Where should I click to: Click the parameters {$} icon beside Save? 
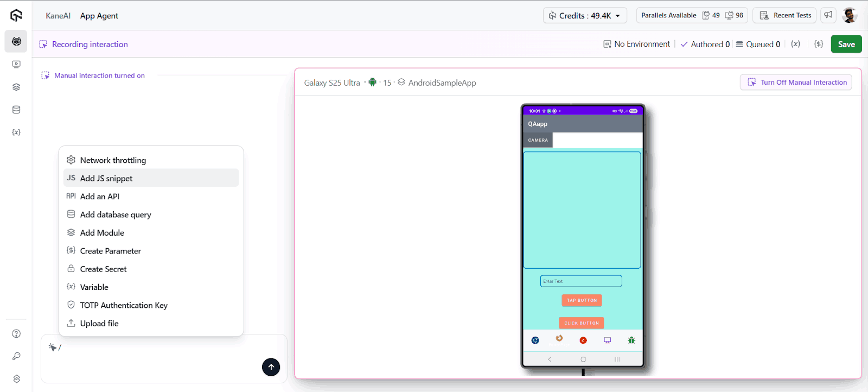pyautogui.click(x=819, y=44)
